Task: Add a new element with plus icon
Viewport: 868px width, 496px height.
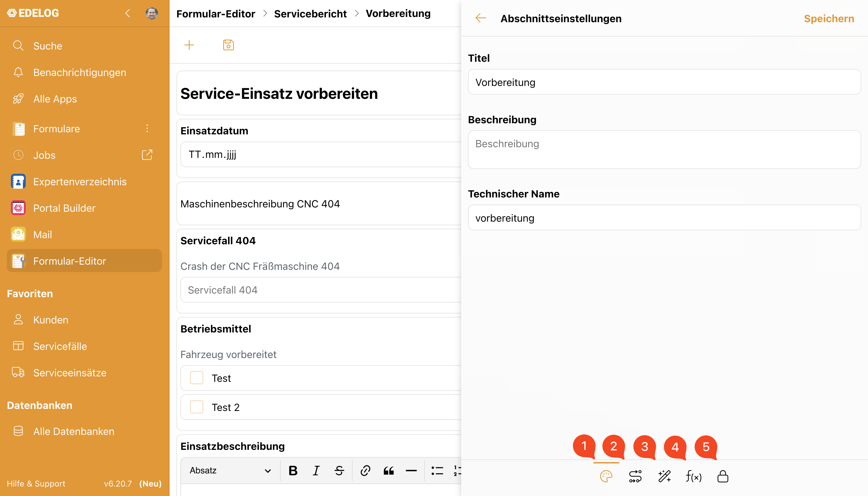Action: click(189, 45)
